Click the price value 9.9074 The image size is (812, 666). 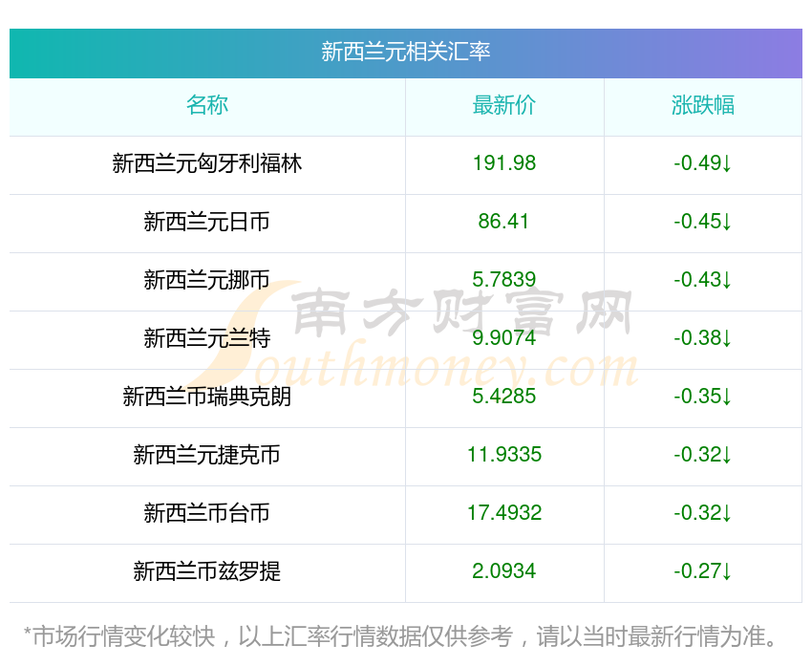pyautogui.click(x=503, y=338)
